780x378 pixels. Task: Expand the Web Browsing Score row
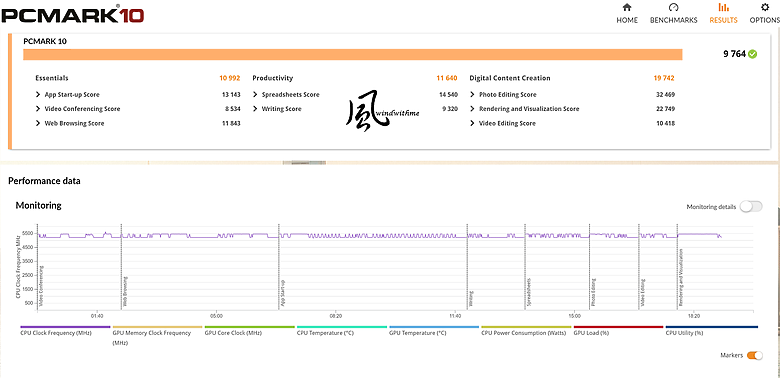click(138, 123)
